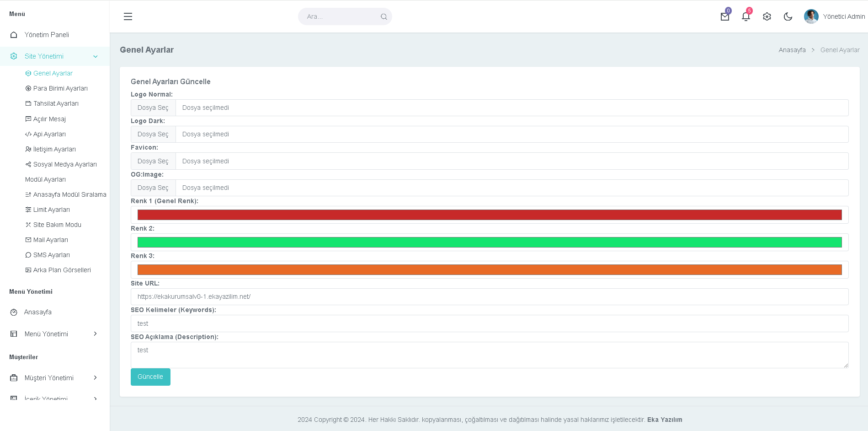868x431 pixels.
Task: Collapse the Site Yönetimi chevron
Action: coord(96,56)
